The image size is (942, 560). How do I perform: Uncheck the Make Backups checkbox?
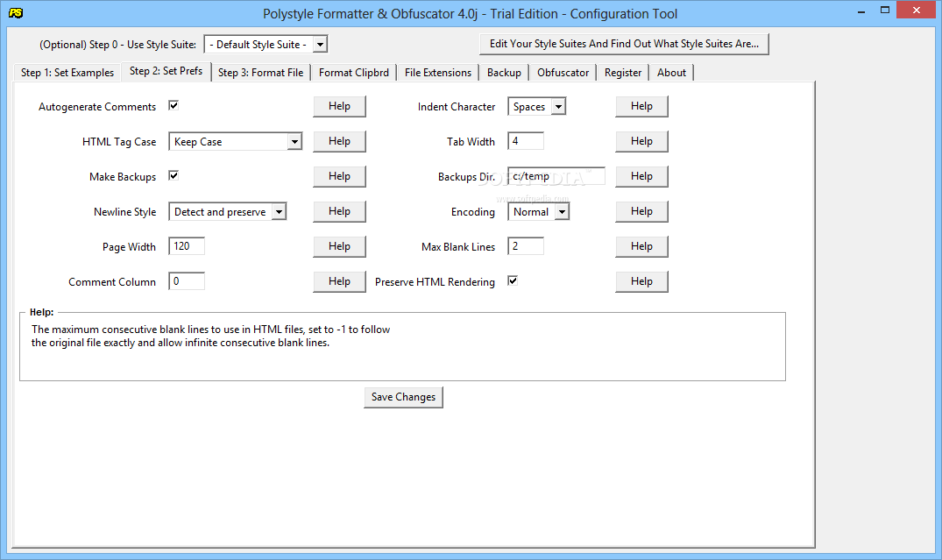click(x=174, y=176)
